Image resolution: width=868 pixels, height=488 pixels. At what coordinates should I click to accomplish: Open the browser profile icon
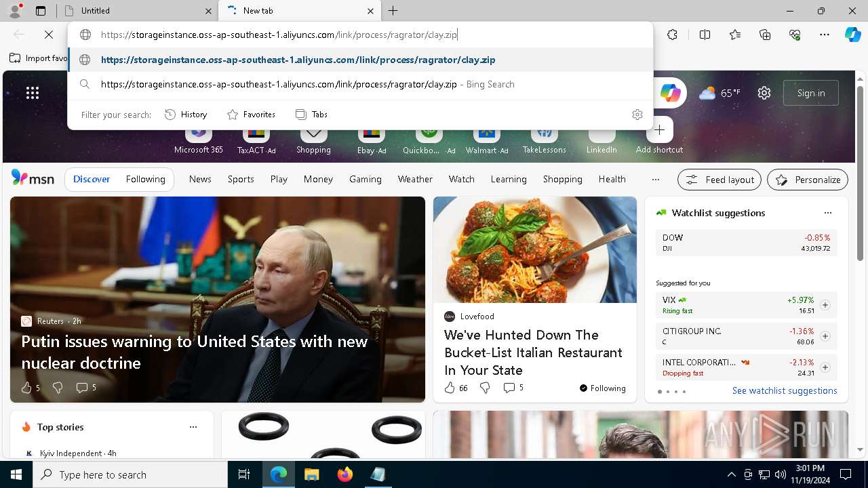pyautogui.click(x=15, y=11)
